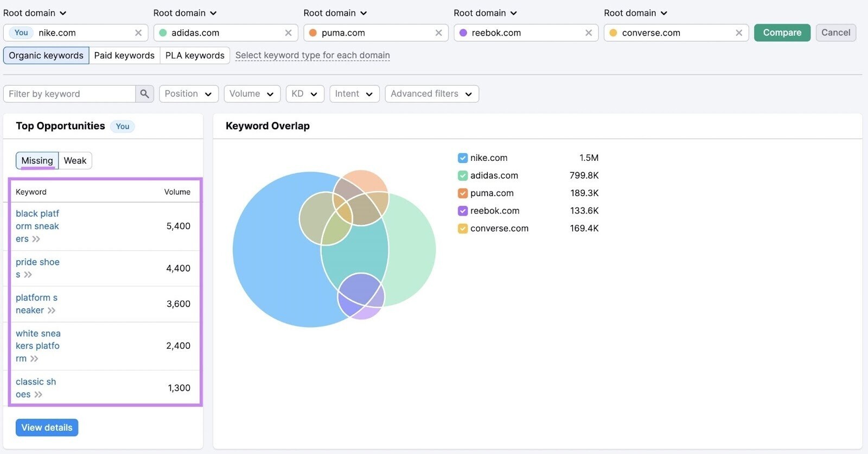Screen dimensions: 868x454
Task: Click the View details button
Action: (x=47, y=427)
